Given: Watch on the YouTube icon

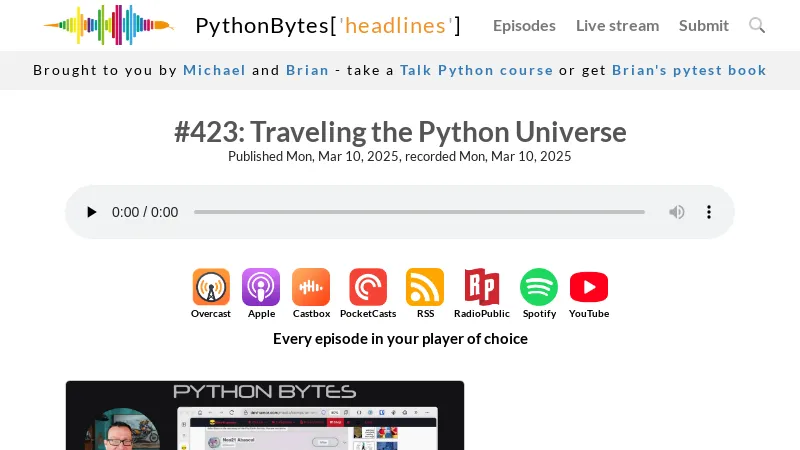Looking at the screenshot, I should pos(589,288).
